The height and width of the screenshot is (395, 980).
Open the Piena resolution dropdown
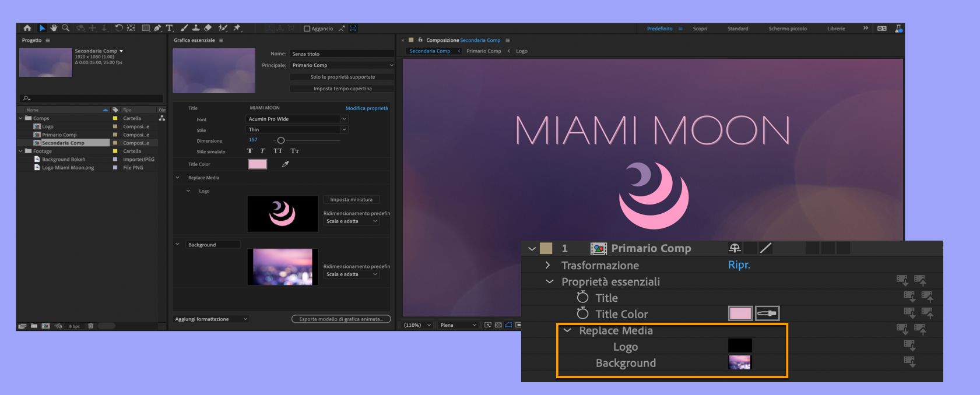pyautogui.click(x=458, y=325)
